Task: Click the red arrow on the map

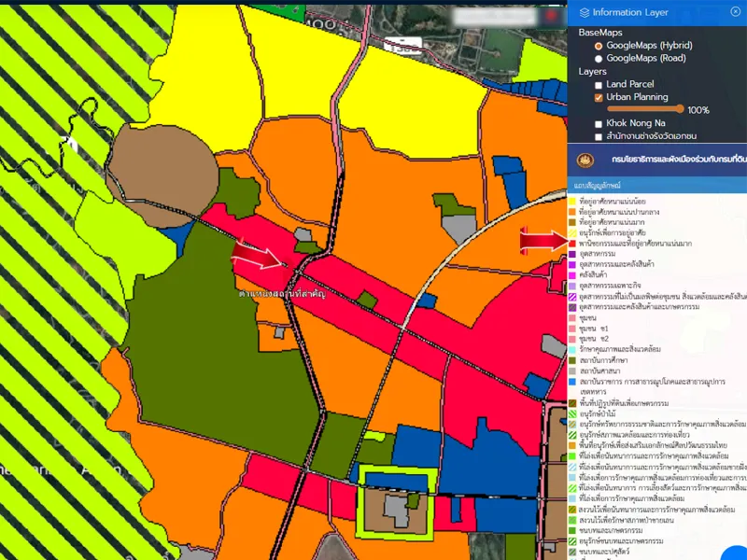Action: pos(254,254)
